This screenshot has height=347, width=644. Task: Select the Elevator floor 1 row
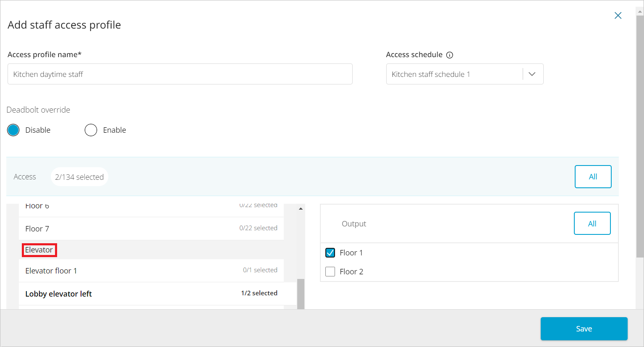point(151,271)
